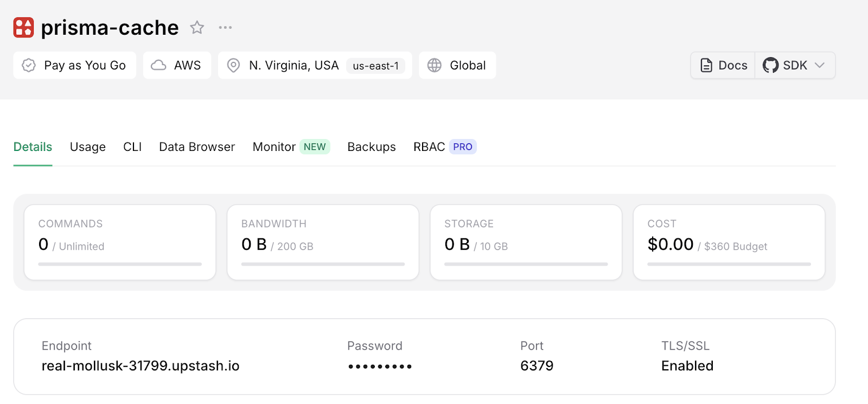868x404 pixels.
Task: Select the us-east-1 region tag
Action: coord(376,66)
